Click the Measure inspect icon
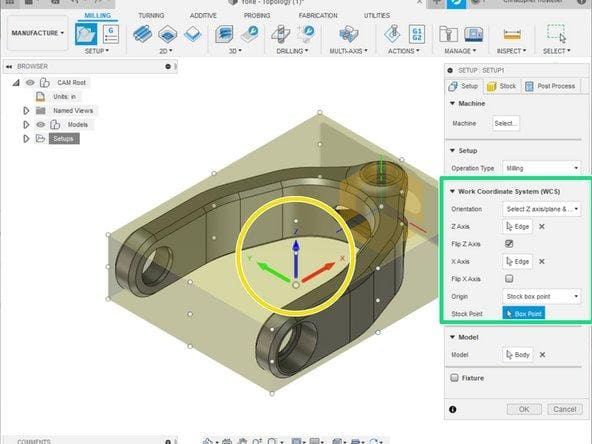 [512, 35]
